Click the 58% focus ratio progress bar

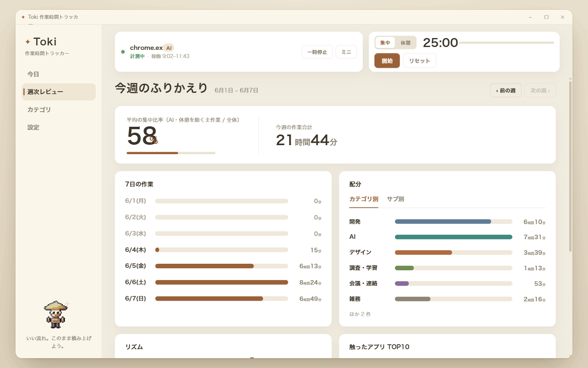point(171,153)
